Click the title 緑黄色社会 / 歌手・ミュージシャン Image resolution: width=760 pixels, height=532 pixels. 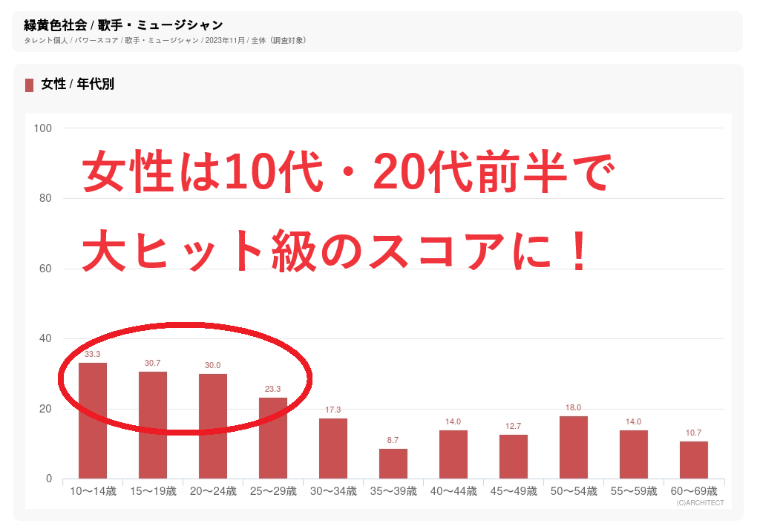tap(123, 25)
